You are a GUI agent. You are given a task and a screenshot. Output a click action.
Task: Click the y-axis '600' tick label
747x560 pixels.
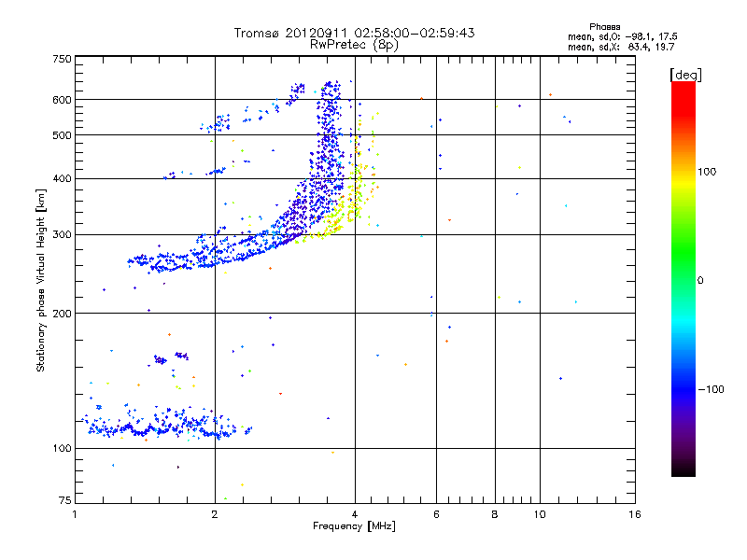62,100
